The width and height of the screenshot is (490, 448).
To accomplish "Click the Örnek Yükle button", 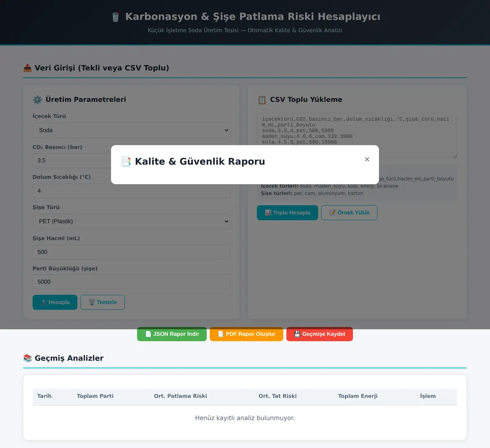I will (349, 213).
